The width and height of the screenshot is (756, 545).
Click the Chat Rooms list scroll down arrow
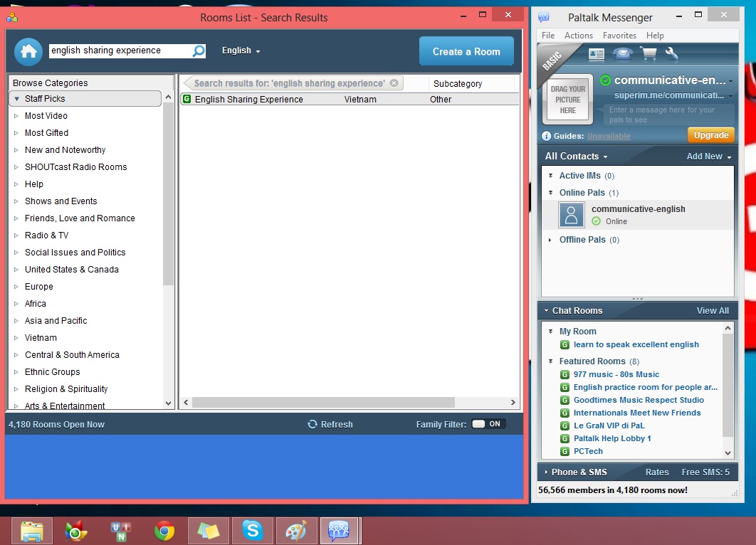(x=728, y=453)
